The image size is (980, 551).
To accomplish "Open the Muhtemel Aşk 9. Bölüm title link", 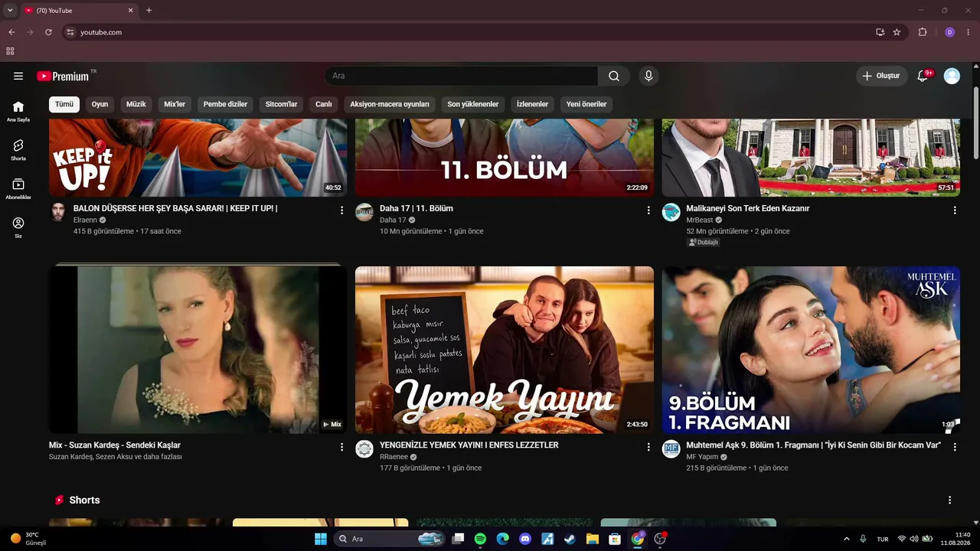I will point(814,445).
